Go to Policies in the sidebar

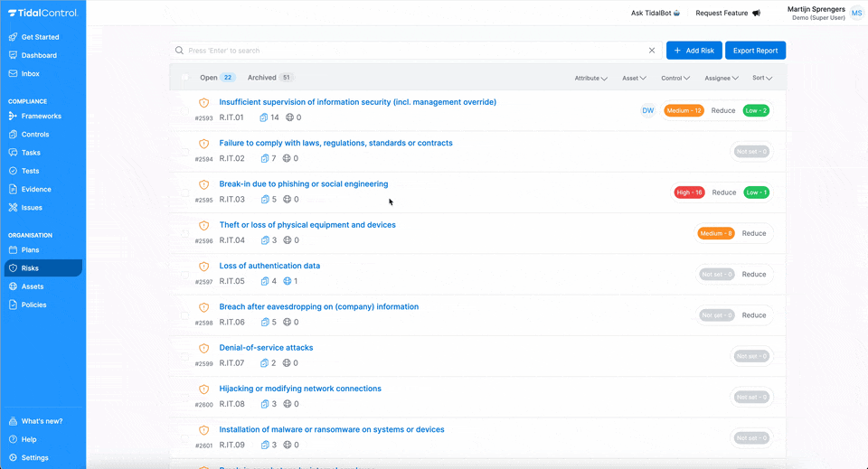tap(33, 305)
